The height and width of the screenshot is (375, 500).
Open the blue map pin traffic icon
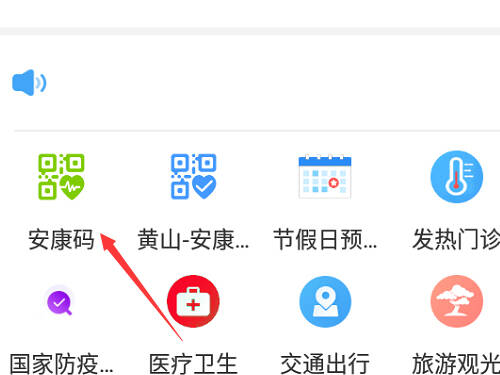[x=325, y=301]
